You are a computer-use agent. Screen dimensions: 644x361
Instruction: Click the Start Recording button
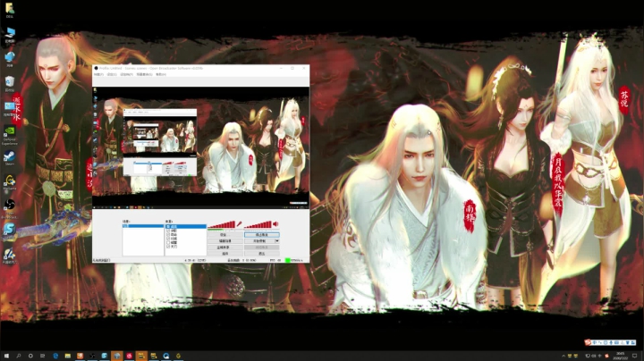click(259, 240)
